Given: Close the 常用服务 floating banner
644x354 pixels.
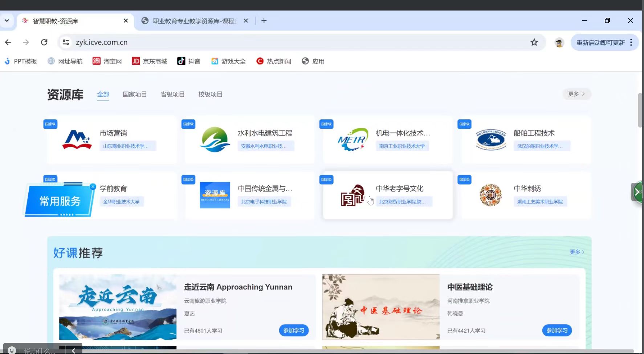Looking at the screenshot, I should 93,186.
